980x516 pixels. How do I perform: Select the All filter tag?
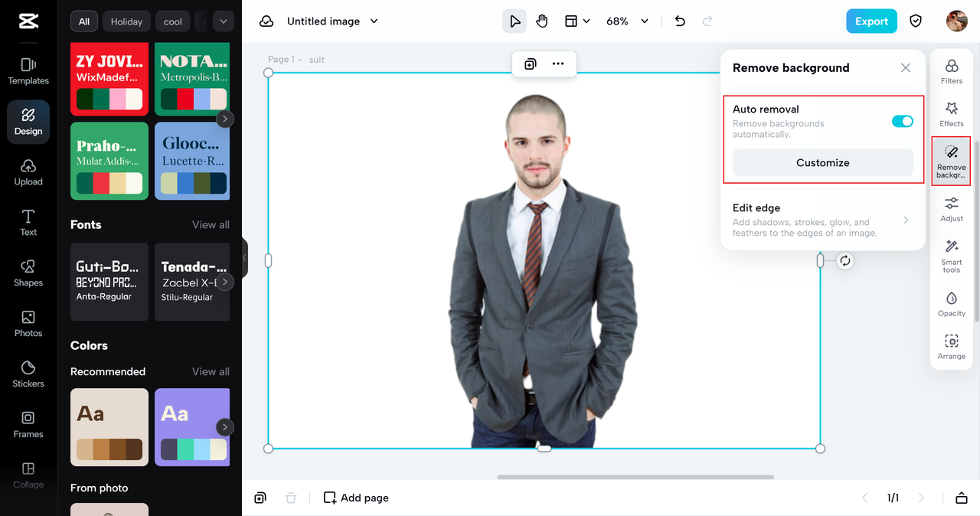(x=83, y=21)
